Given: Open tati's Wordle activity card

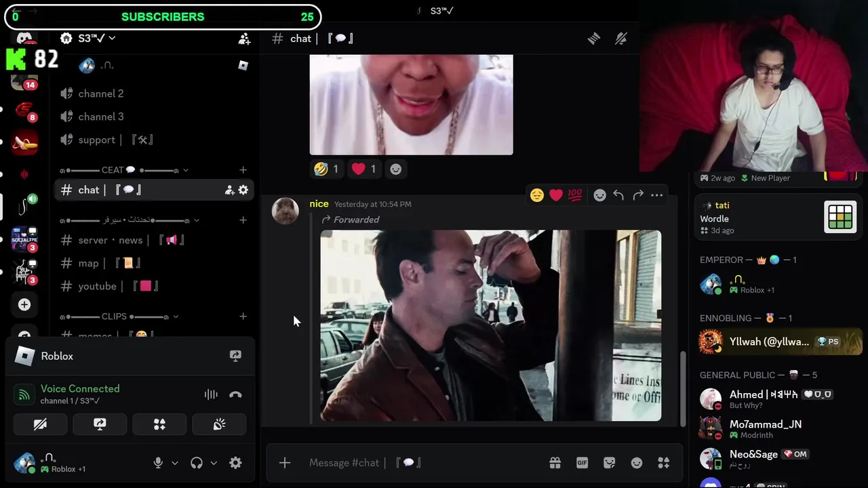Looking at the screenshot, I should pos(778,218).
